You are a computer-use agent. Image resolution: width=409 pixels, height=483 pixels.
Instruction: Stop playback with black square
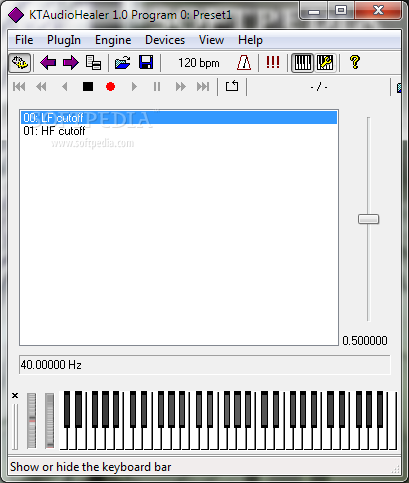[88, 87]
